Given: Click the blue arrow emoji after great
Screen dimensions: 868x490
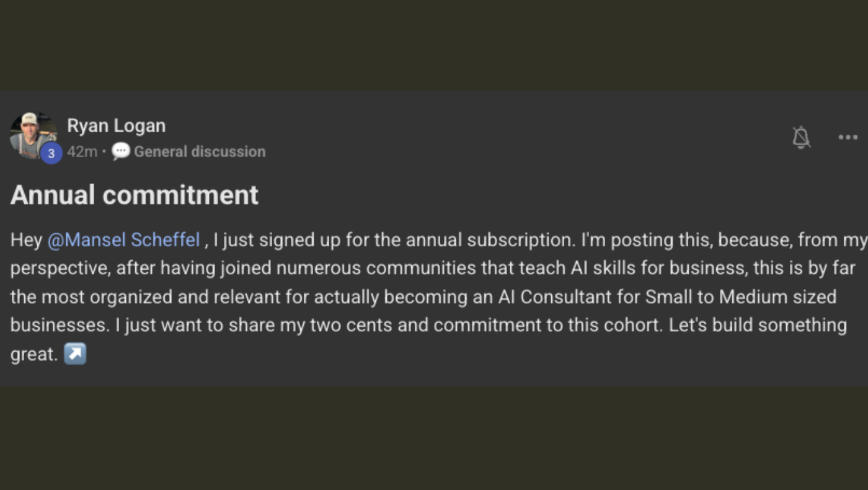Looking at the screenshot, I should (76, 354).
